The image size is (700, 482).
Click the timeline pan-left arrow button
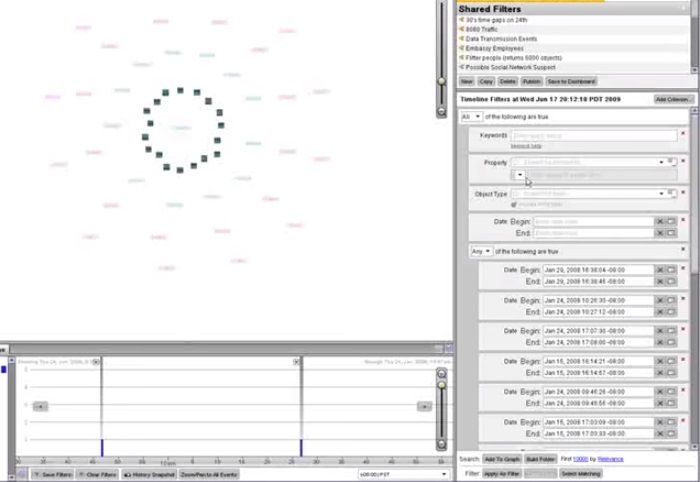pos(40,406)
